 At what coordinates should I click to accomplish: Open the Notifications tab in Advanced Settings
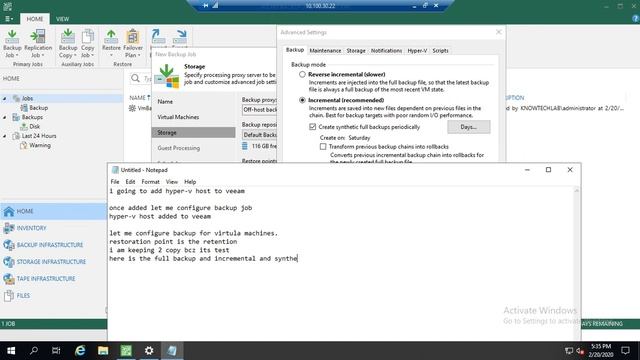(386, 51)
